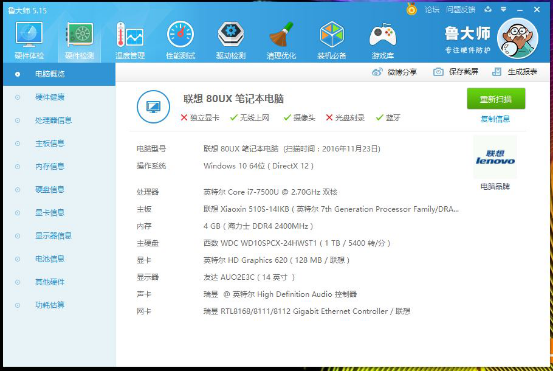Click the 复制信息 copy info link
Image resolution: width=554 pixels, height=371 pixels.
coord(495,119)
